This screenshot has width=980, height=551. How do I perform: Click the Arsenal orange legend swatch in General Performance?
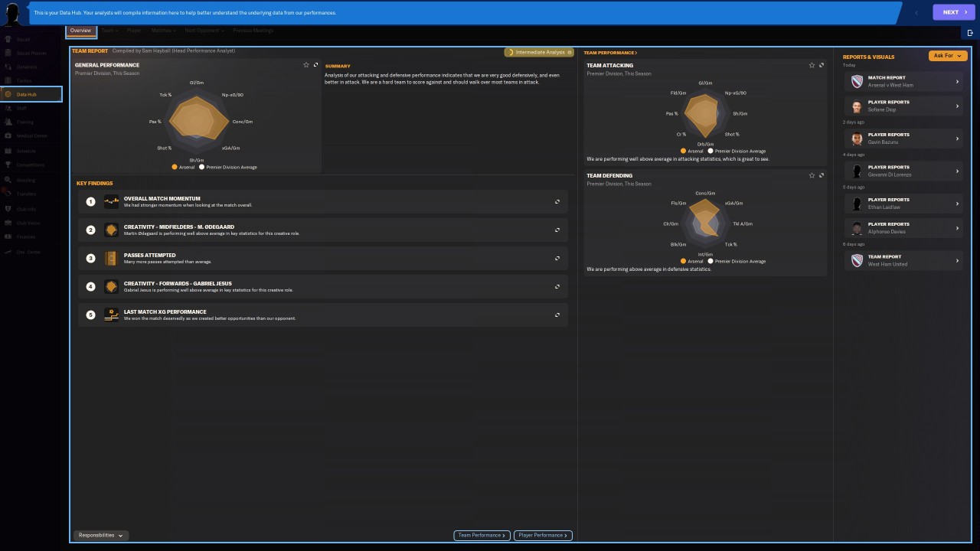[175, 167]
